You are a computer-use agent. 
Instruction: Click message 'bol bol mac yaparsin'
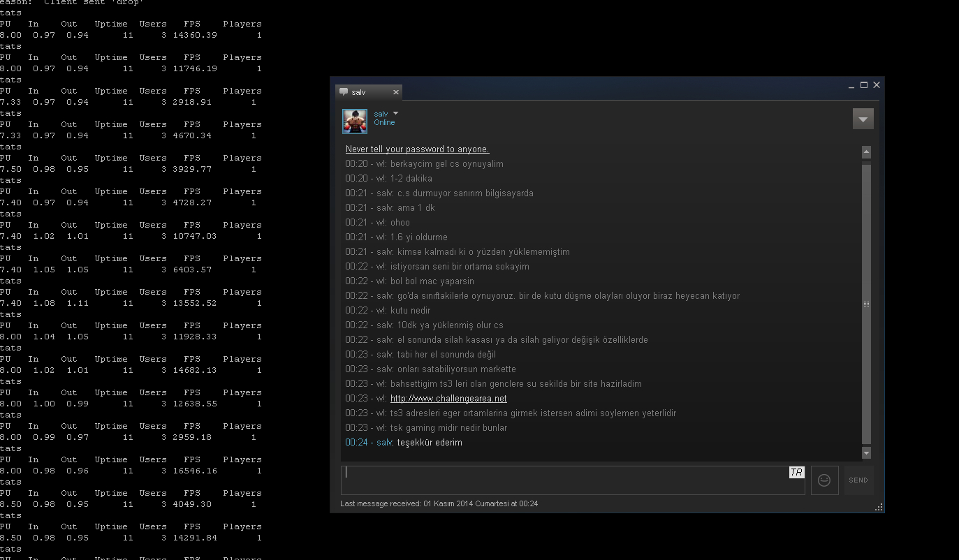pos(432,281)
